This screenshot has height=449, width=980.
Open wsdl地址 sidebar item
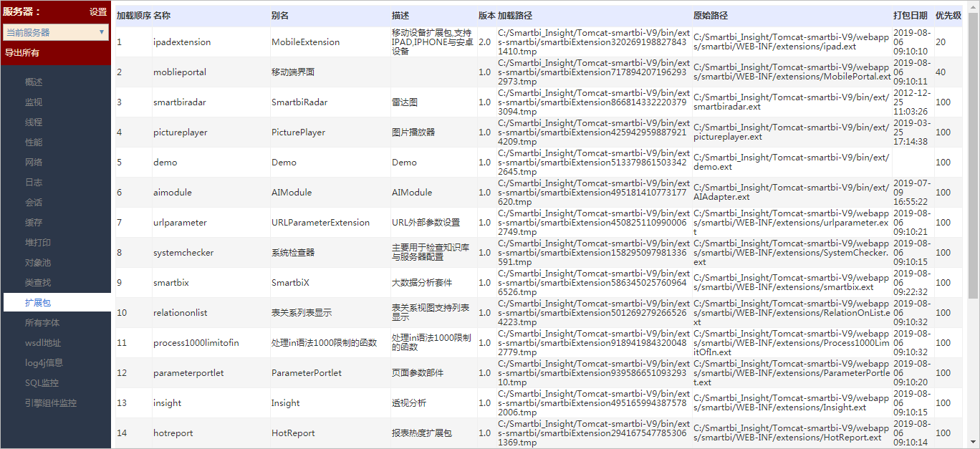tap(43, 343)
